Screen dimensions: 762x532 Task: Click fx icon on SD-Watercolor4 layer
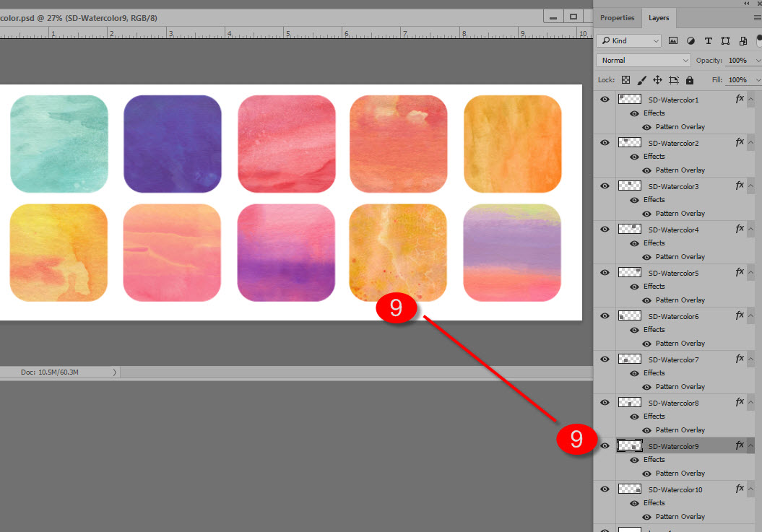(x=740, y=228)
